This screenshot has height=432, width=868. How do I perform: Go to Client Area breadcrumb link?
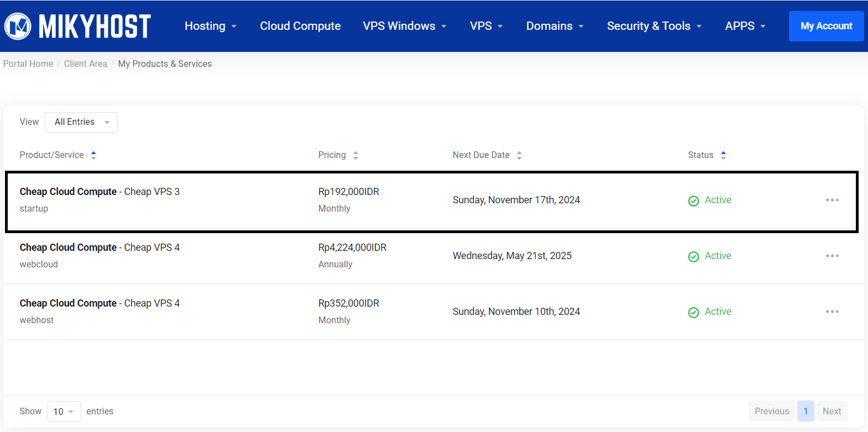click(x=86, y=64)
